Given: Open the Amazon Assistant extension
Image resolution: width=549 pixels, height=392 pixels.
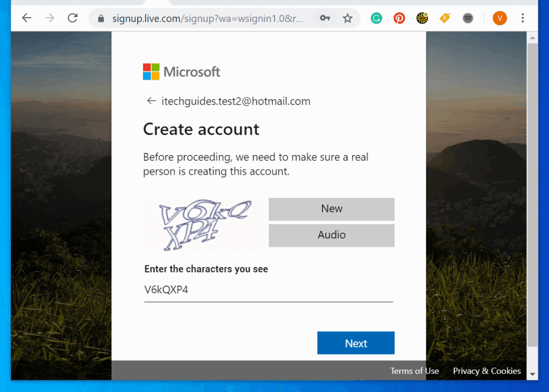Looking at the screenshot, I should coord(444,18).
